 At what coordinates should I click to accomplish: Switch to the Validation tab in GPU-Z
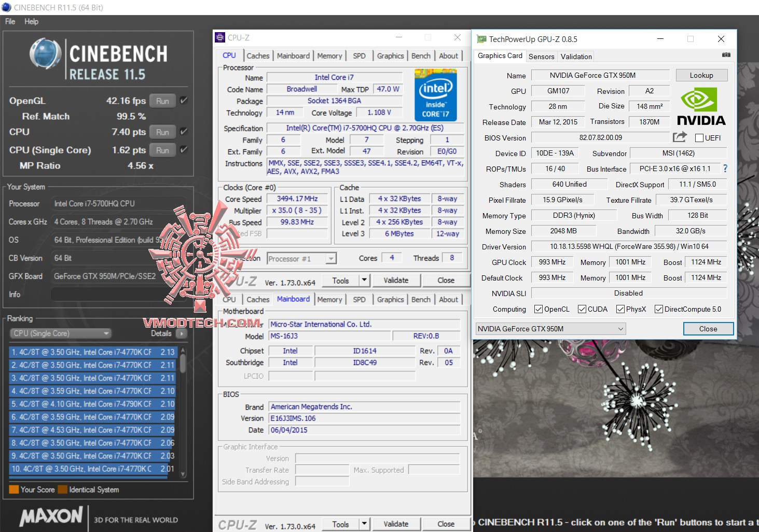tap(576, 57)
